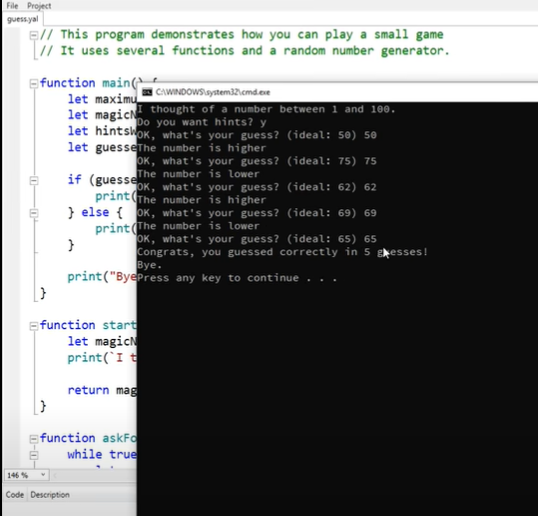
Task: Open the File menu
Action: point(12,5)
